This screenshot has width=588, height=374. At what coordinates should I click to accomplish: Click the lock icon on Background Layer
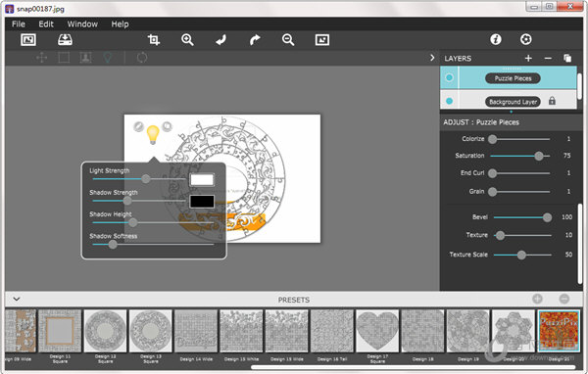click(x=552, y=101)
